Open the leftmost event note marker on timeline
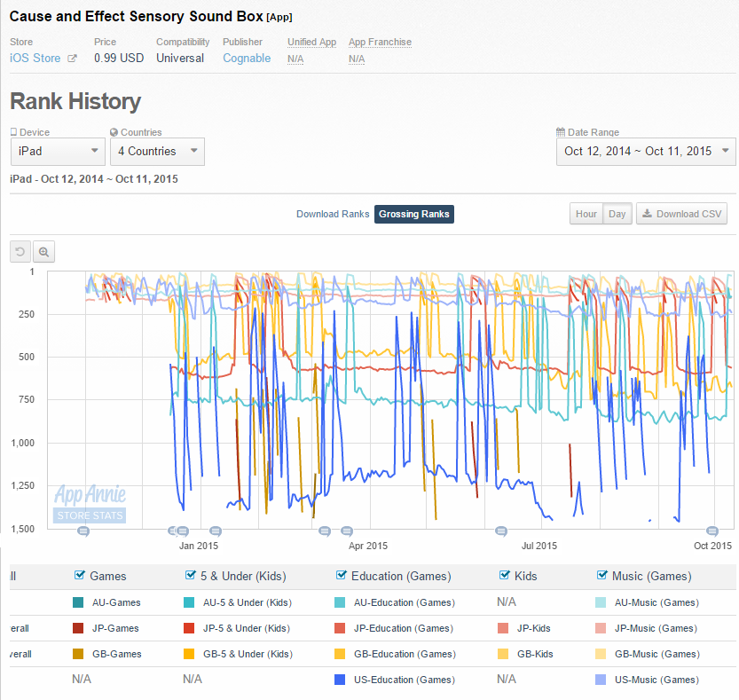Viewport: 739px width, 700px height. 83,531
